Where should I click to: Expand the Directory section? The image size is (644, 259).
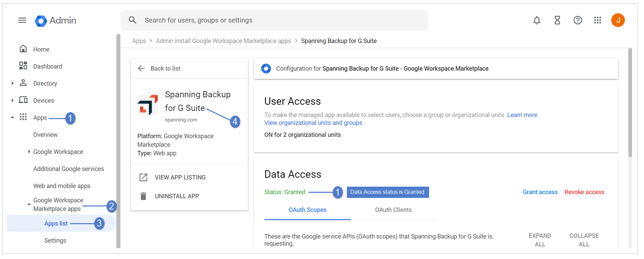click(x=13, y=83)
